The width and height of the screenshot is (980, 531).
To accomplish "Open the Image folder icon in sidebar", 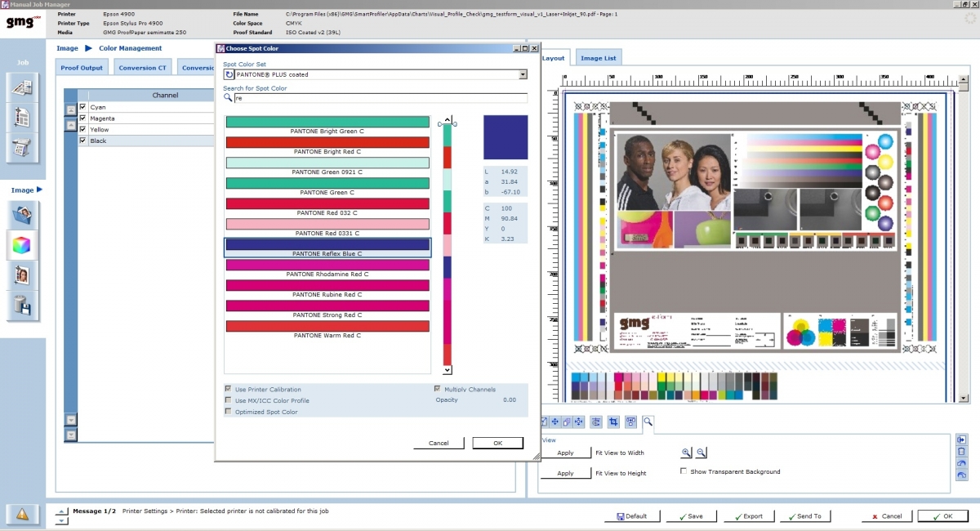I will 22,216.
